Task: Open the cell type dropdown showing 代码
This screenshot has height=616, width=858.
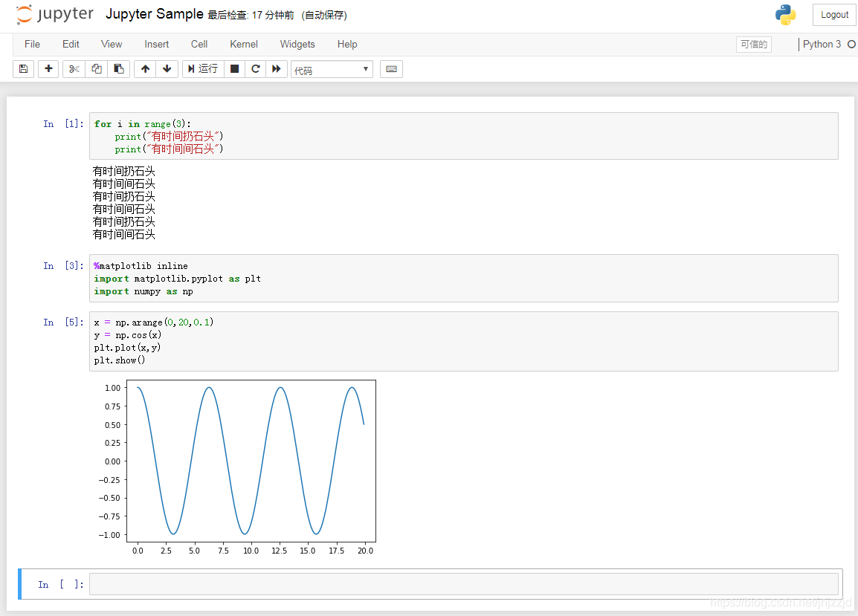Action: pyautogui.click(x=331, y=68)
